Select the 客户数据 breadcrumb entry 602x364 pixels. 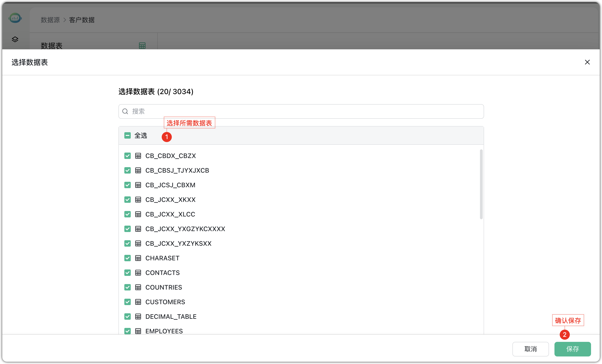point(82,20)
